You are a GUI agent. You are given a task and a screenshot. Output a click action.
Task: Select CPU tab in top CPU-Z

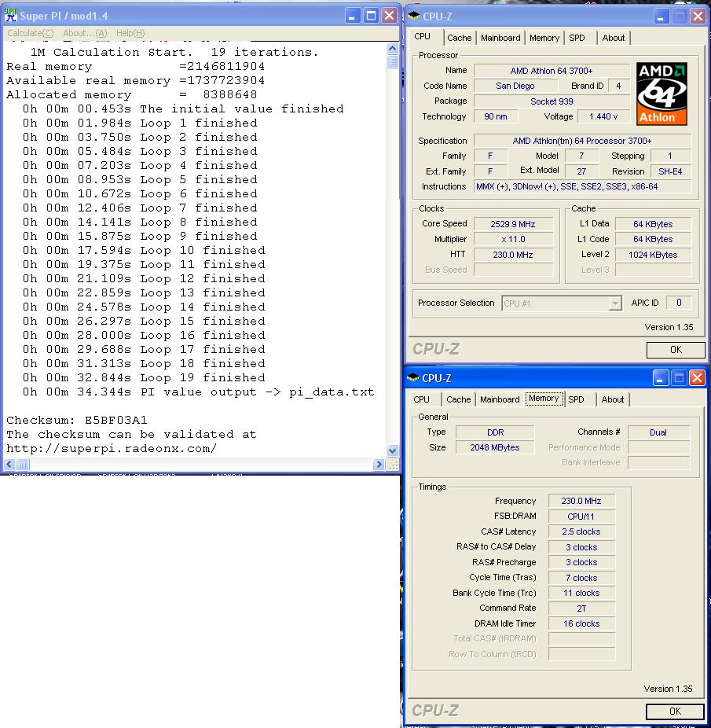[423, 36]
